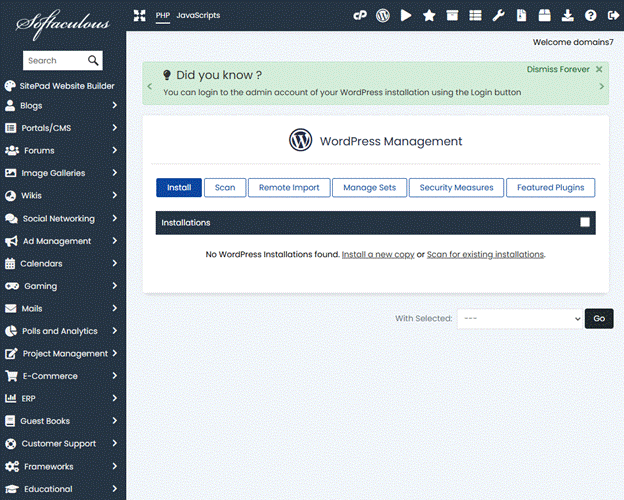Expand the Blogs category in sidebar

click(62, 105)
